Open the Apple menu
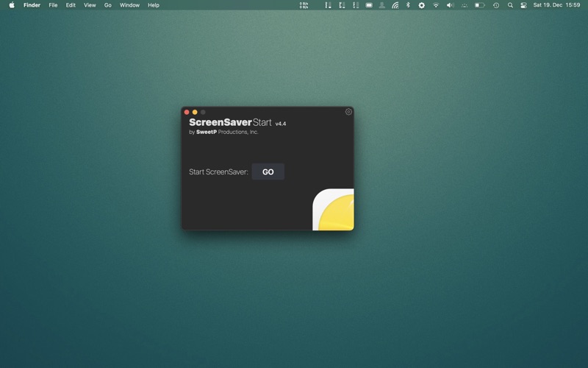This screenshot has width=588, height=368. (x=12, y=5)
